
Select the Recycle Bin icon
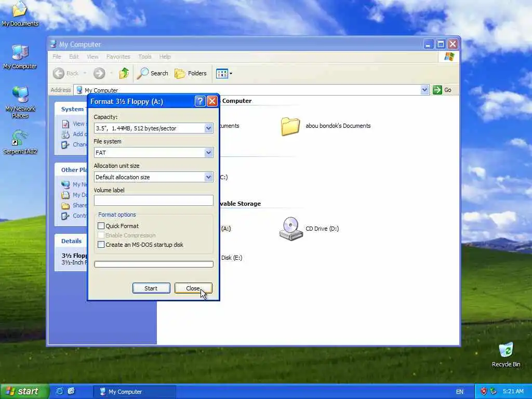(506, 355)
